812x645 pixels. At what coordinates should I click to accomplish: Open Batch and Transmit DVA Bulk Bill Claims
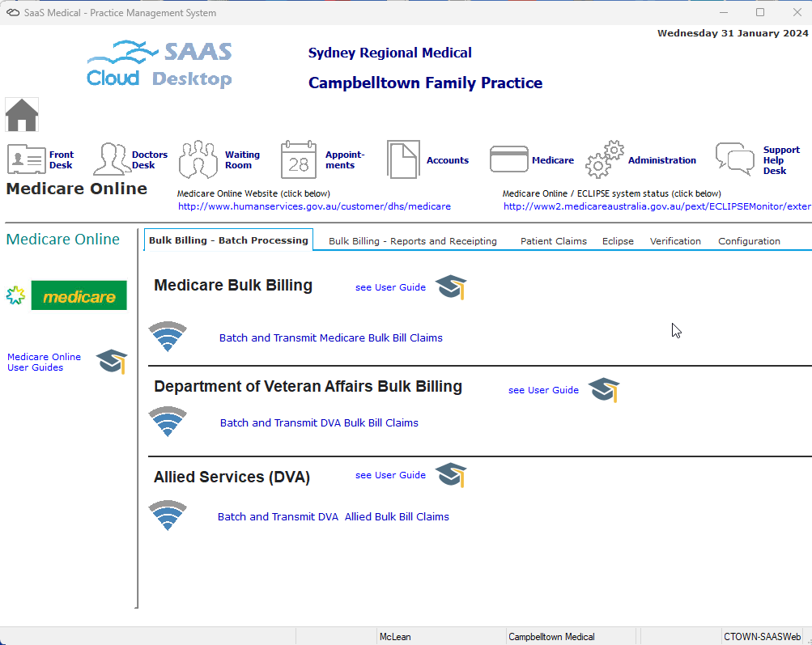click(x=319, y=423)
